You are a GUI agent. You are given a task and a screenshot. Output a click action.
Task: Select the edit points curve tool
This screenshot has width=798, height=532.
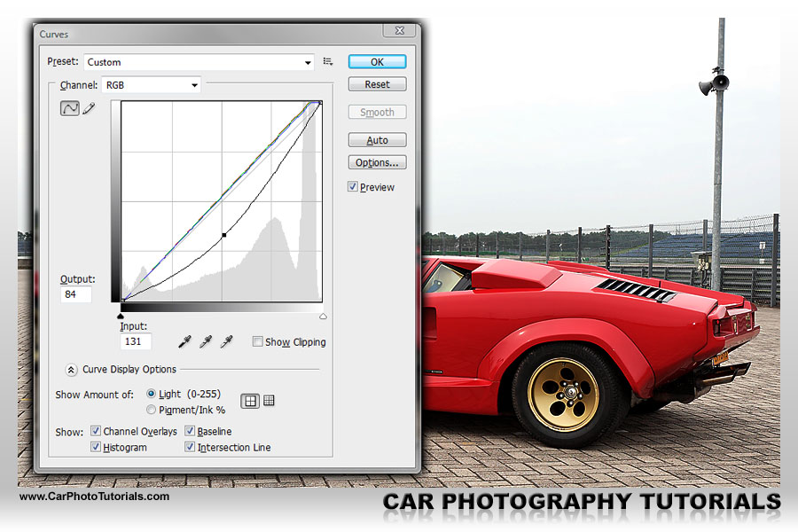[x=70, y=108]
